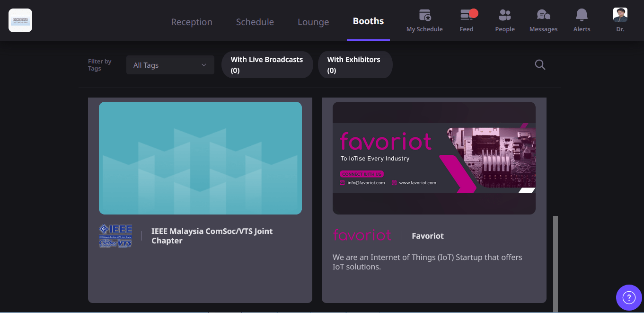Open My Schedule calendar icon

425,15
